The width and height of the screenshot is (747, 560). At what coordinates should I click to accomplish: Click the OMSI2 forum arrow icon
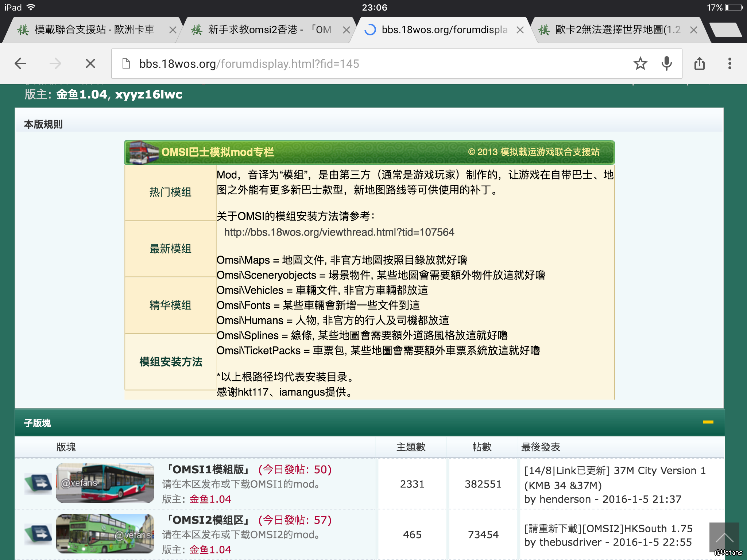[x=38, y=534]
